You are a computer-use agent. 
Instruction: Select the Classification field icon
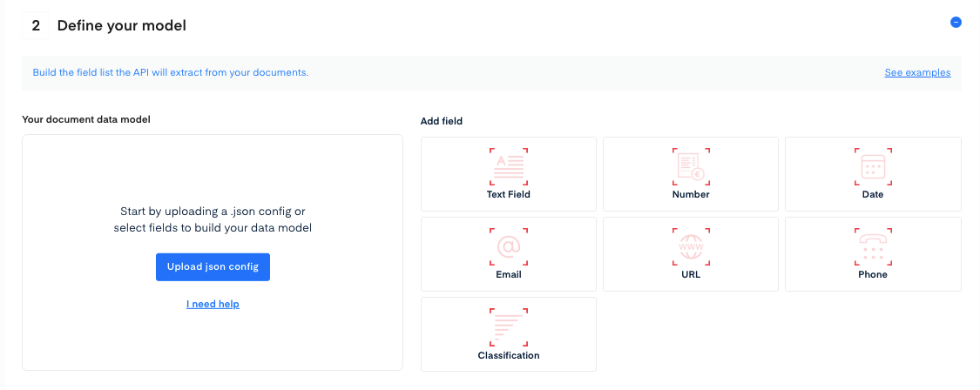509,326
